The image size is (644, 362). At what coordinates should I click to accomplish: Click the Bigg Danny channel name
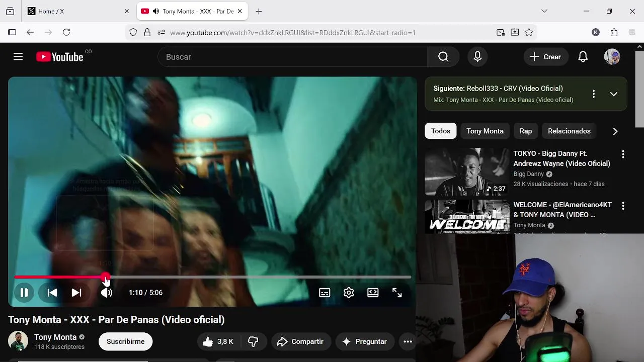tap(529, 174)
